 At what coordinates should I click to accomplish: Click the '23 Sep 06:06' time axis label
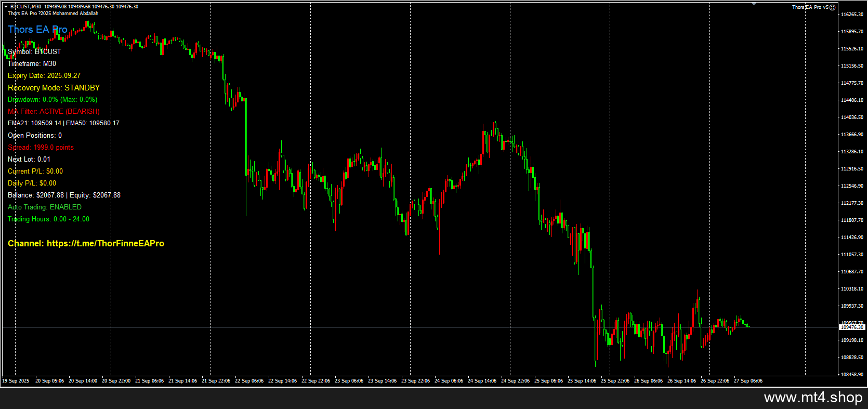click(349, 381)
